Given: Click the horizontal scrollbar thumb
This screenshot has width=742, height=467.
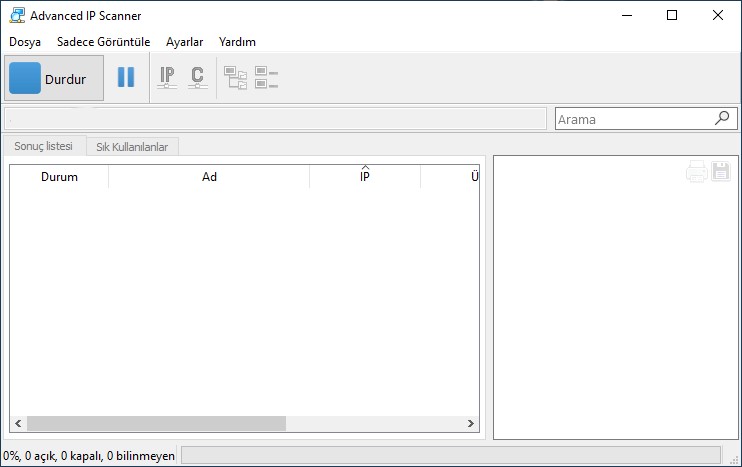Looking at the screenshot, I should coord(157,423).
